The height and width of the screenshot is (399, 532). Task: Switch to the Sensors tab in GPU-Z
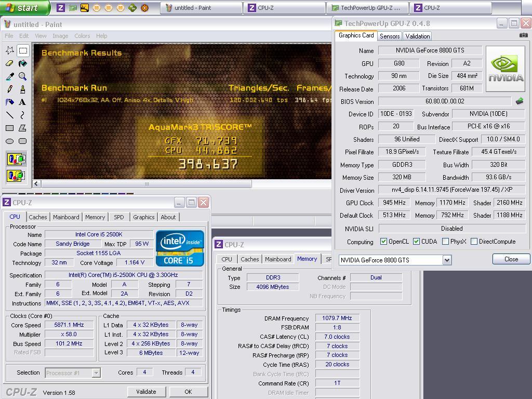coord(390,36)
